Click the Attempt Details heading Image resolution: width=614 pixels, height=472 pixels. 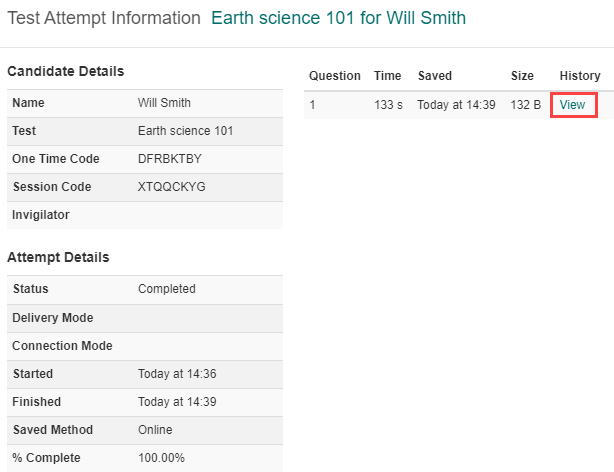coord(58,257)
